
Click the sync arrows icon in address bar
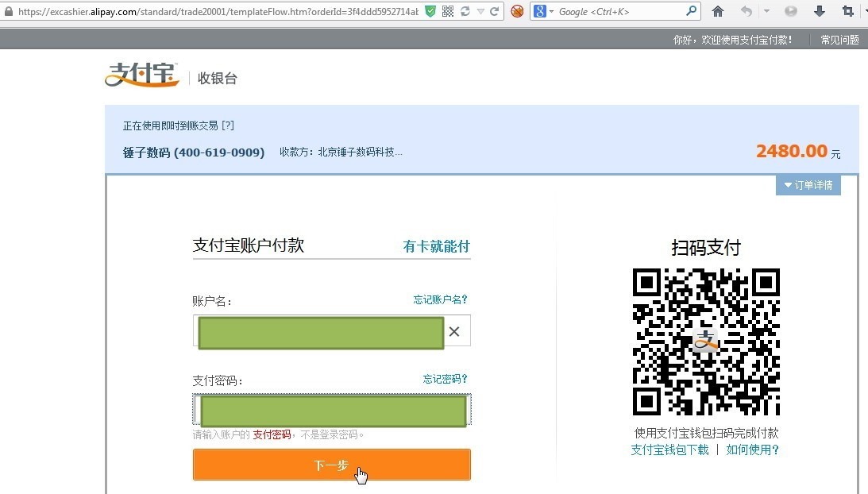coord(465,11)
